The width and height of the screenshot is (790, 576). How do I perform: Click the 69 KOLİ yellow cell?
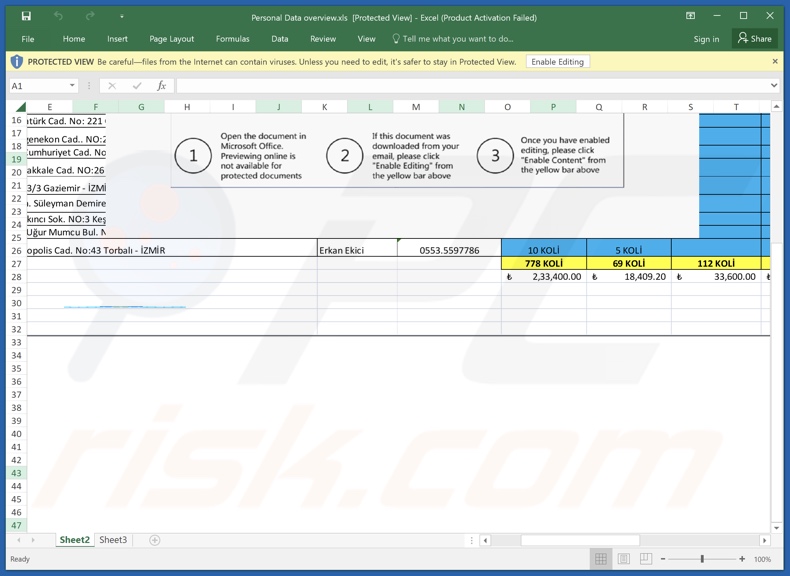pos(629,263)
